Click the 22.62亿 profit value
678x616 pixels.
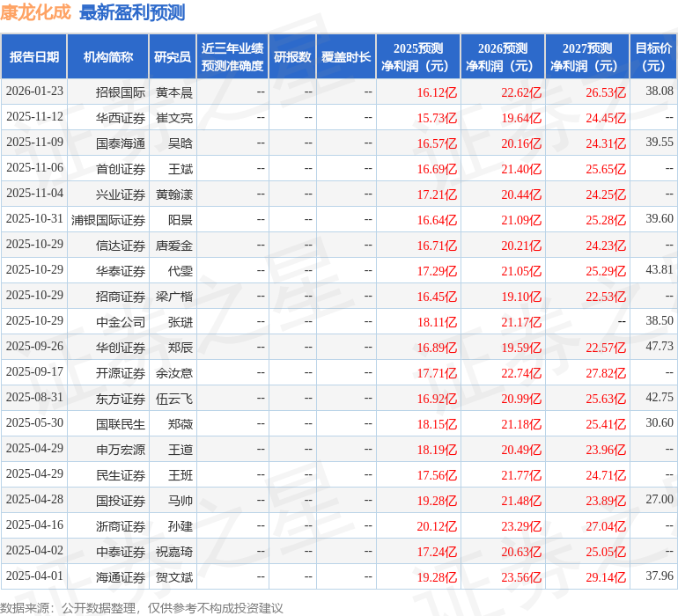(521, 92)
